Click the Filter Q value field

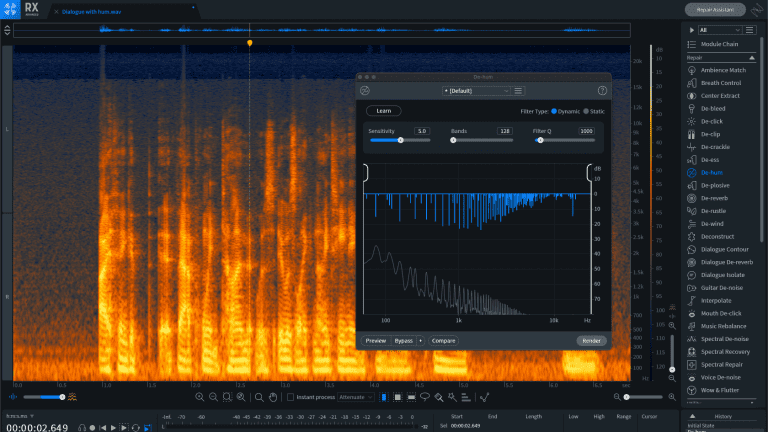[586, 131]
